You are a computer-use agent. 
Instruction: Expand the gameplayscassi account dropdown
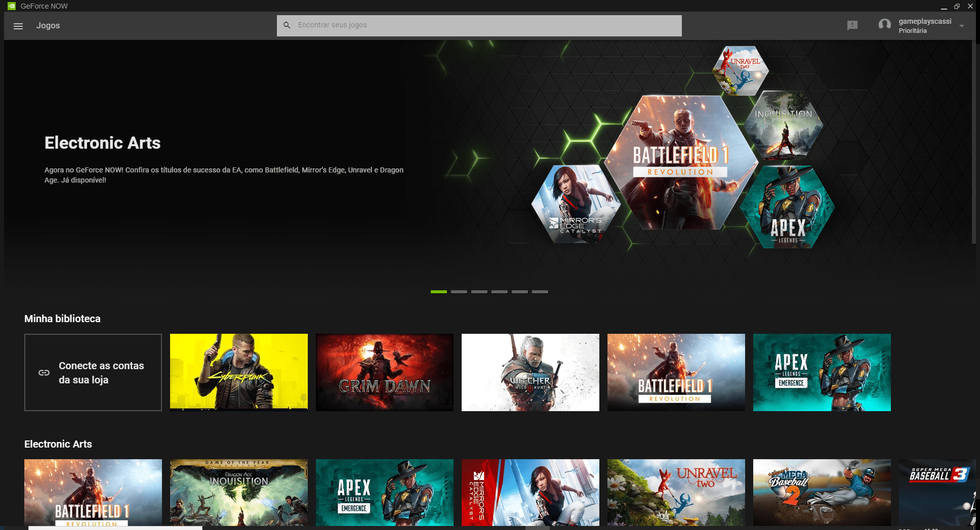click(x=961, y=26)
